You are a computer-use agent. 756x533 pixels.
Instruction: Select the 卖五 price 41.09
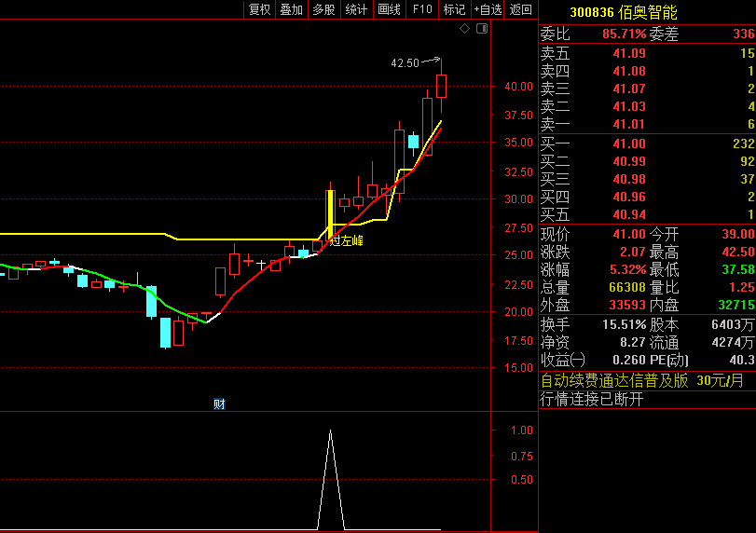[629, 53]
